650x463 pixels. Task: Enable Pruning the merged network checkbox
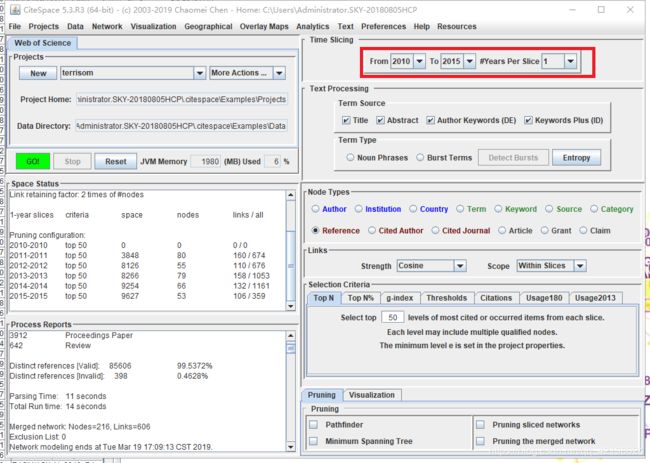pyautogui.click(x=480, y=441)
